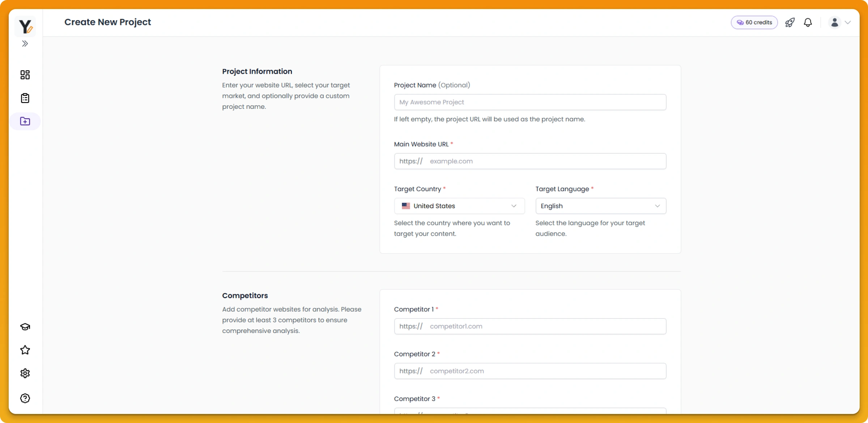Click the Create New Project heading

pos(108,22)
